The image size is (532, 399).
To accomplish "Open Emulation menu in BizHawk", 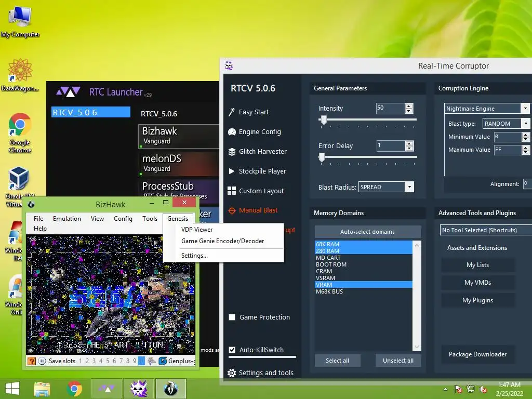I will 67,219.
